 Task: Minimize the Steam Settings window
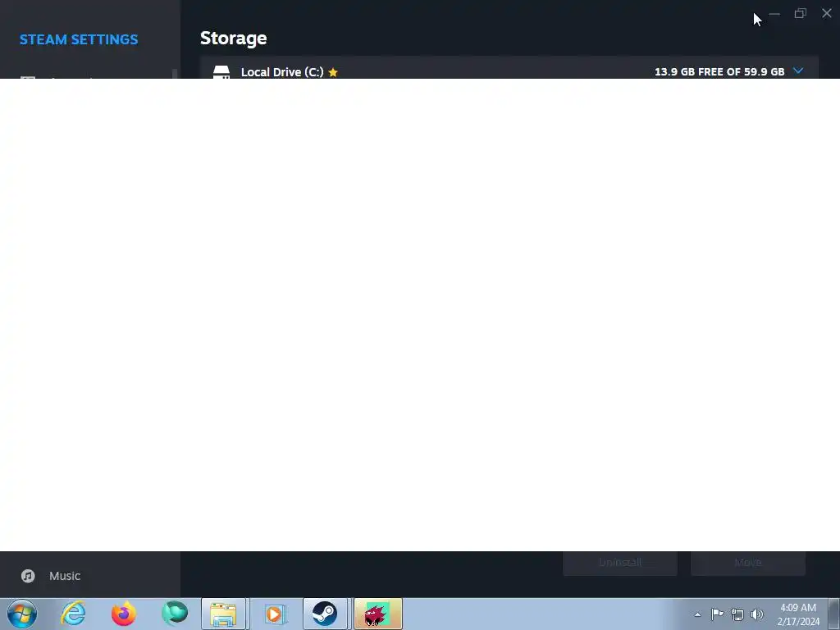(774, 14)
